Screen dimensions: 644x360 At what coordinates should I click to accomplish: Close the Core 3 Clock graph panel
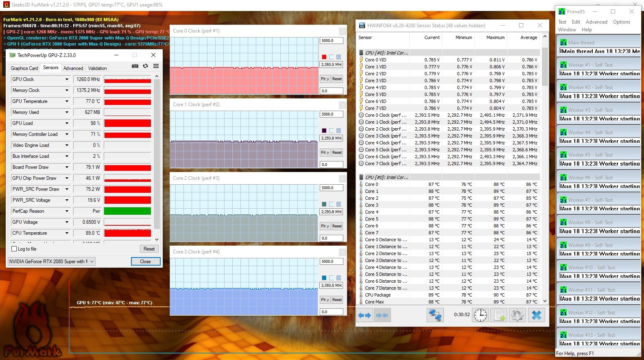click(x=343, y=252)
